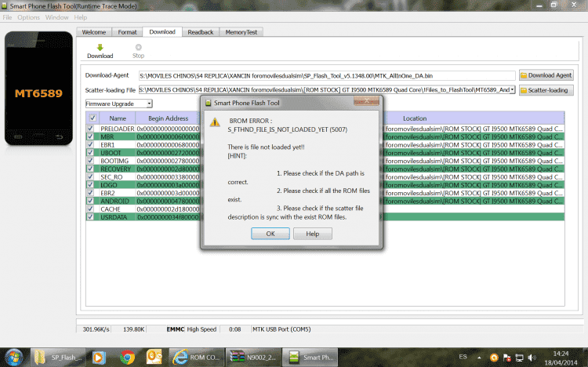Uncheck the MBR checkbox
The width and height of the screenshot is (588, 367).
pyautogui.click(x=90, y=136)
